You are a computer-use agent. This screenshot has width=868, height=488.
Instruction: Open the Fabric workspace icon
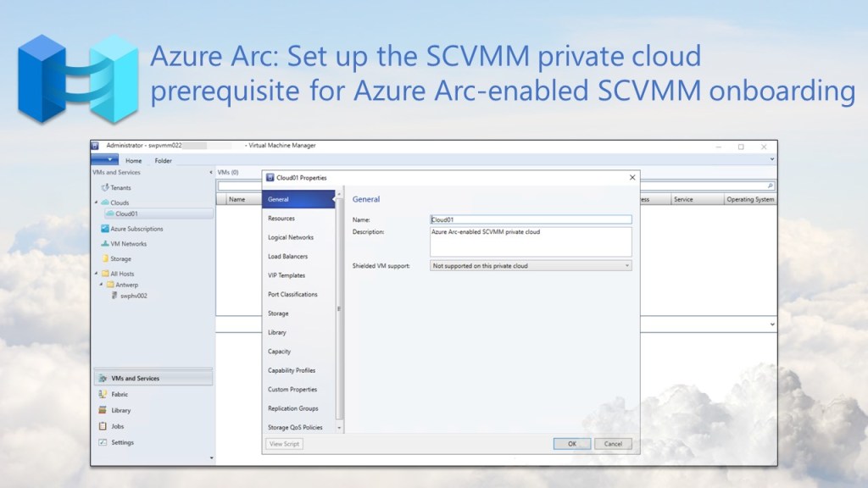pyautogui.click(x=103, y=395)
